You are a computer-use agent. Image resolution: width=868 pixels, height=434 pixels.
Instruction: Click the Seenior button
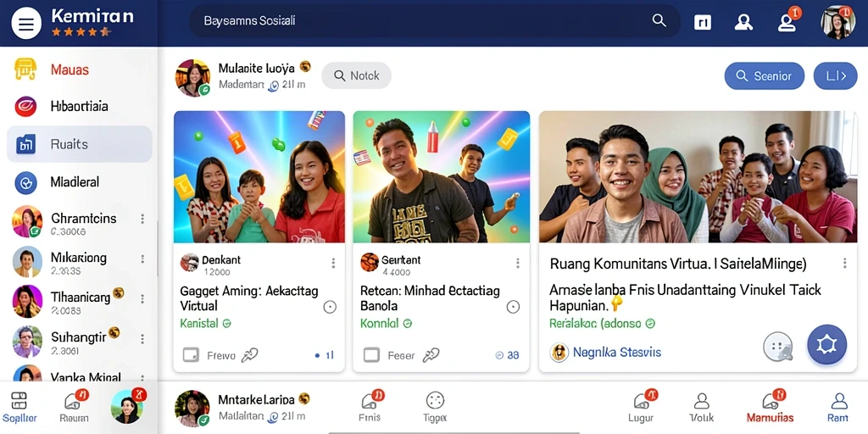[x=764, y=75]
